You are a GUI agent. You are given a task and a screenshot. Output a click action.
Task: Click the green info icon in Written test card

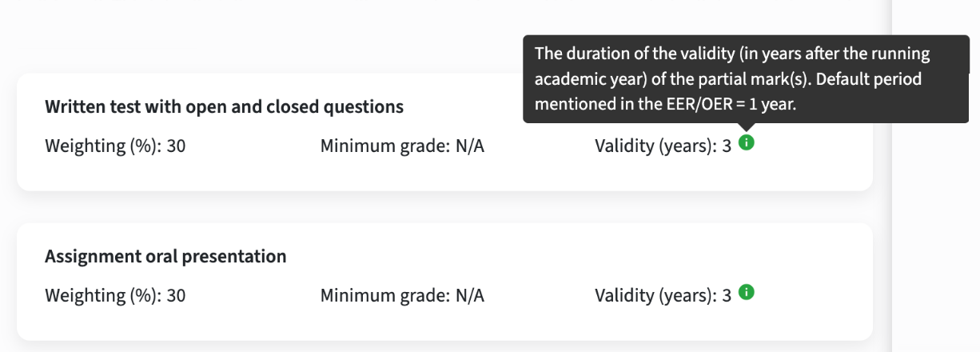coord(747,143)
